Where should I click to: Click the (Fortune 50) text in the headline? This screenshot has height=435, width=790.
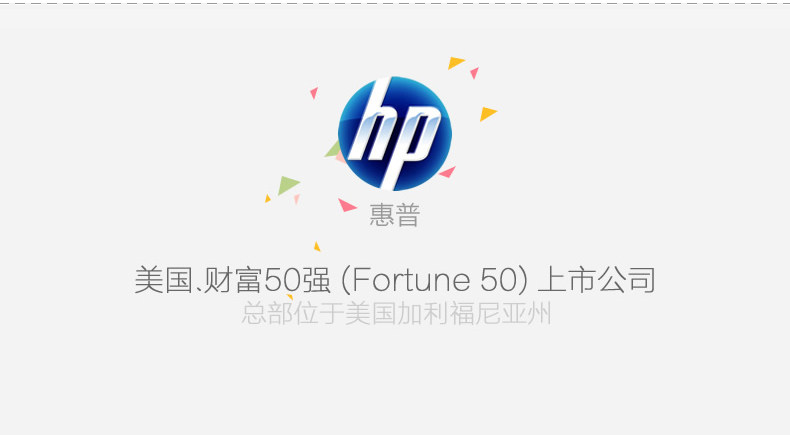point(434,280)
